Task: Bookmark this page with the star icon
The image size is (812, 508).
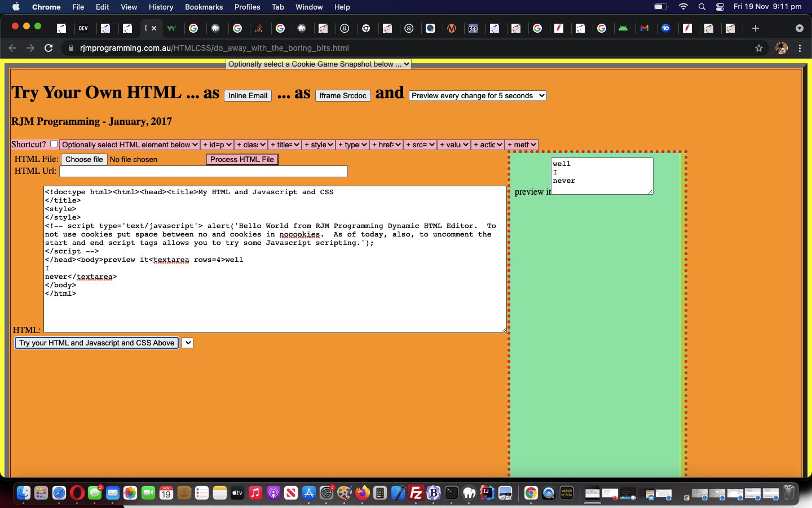Action: (x=759, y=48)
